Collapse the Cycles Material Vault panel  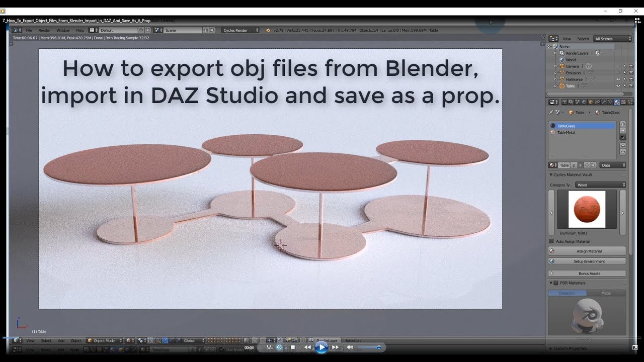tap(551, 175)
